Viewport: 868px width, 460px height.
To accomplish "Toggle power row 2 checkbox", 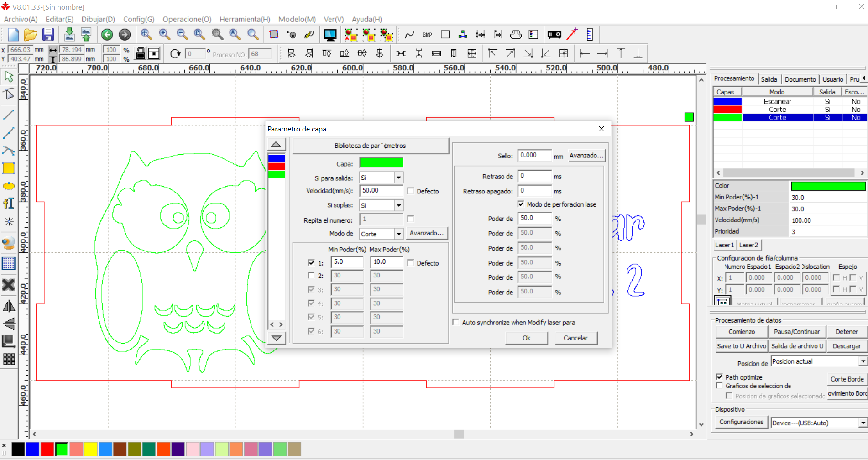I will [x=311, y=275].
